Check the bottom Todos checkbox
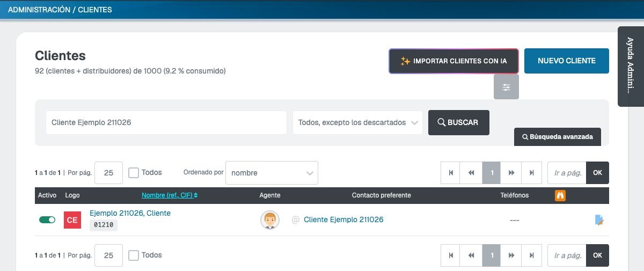This screenshot has width=644, height=271. (134, 255)
